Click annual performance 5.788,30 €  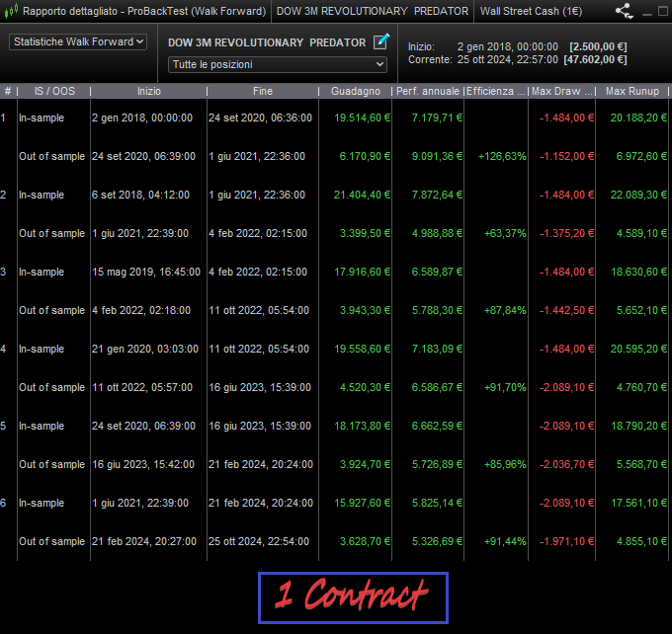tap(437, 310)
